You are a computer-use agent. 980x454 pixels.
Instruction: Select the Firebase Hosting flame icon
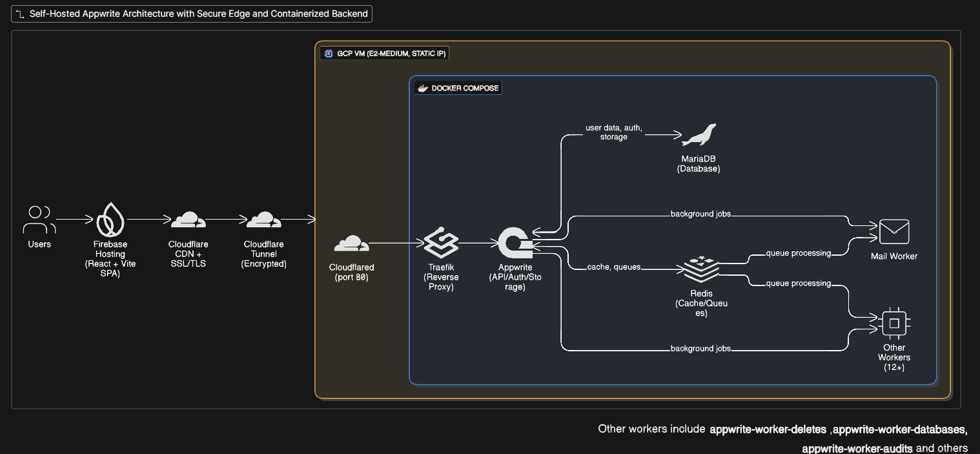coord(110,221)
